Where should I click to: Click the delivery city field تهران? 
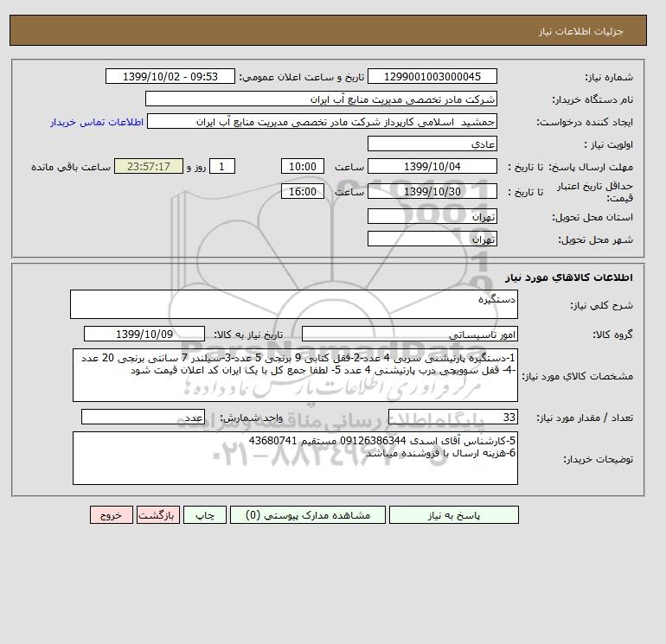[432, 239]
